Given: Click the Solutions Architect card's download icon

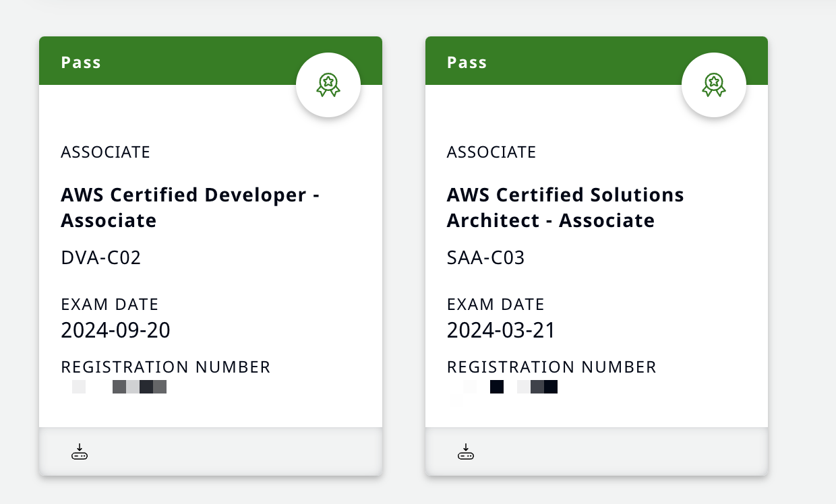Looking at the screenshot, I should click(x=465, y=452).
